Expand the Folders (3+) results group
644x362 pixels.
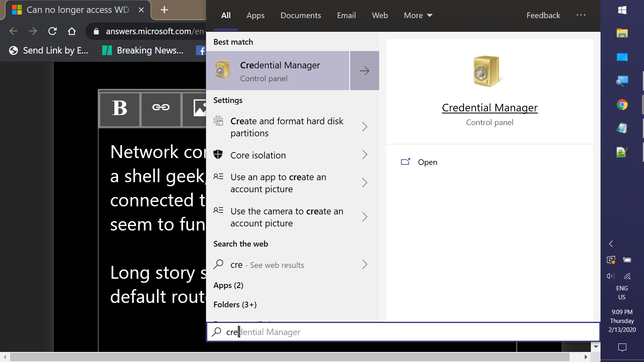click(235, 304)
